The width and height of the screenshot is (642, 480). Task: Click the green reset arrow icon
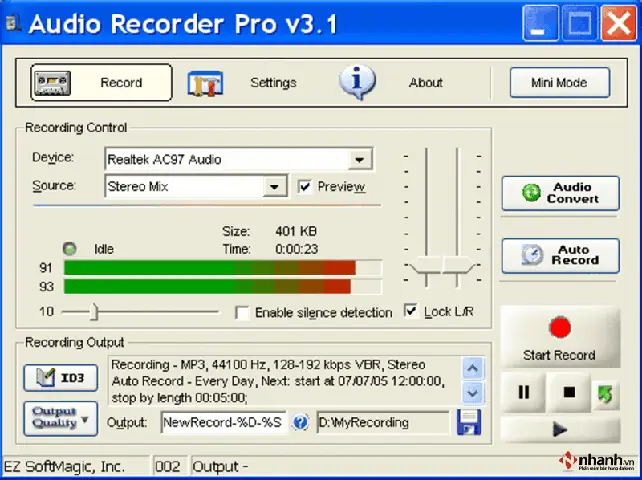(x=606, y=394)
